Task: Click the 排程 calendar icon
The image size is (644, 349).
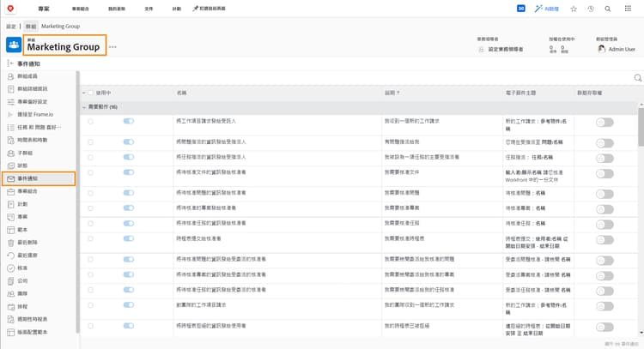Action: [10, 307]
